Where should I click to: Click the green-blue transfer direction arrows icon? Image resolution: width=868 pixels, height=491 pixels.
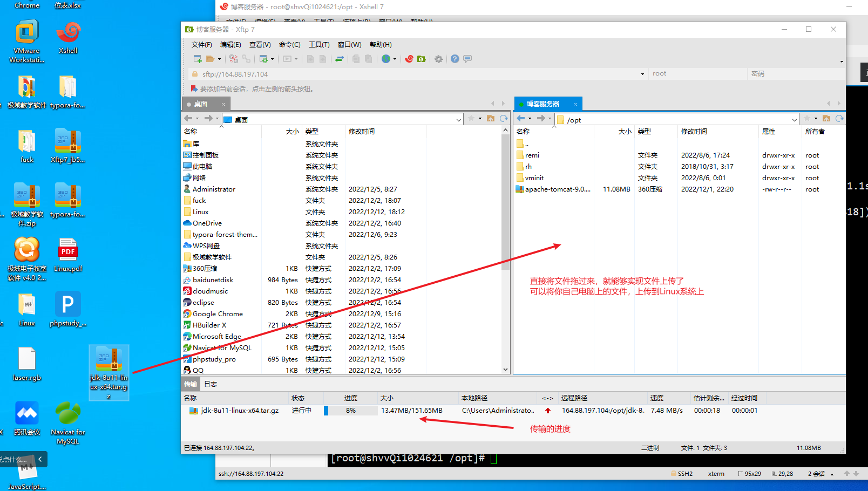[340, 59]
